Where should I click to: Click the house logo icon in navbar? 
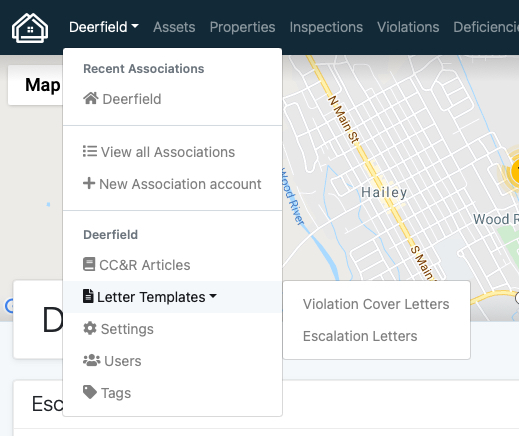pyautogui.click(x=30, y=28)
